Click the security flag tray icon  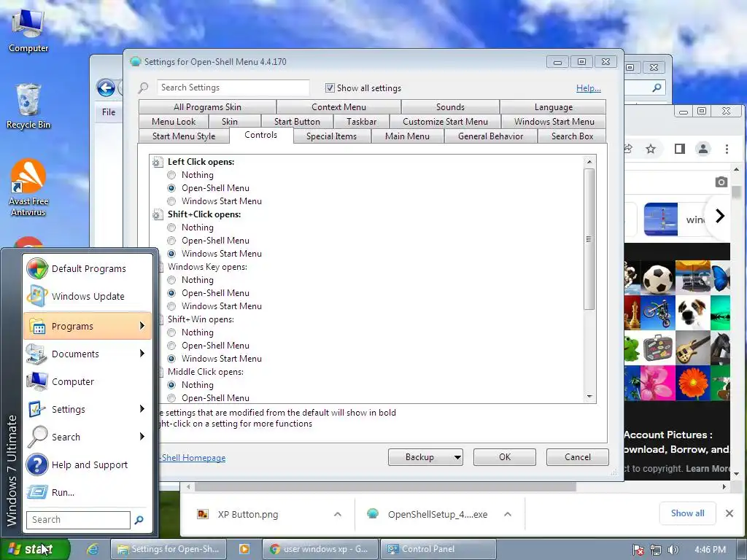click(638, 550)
